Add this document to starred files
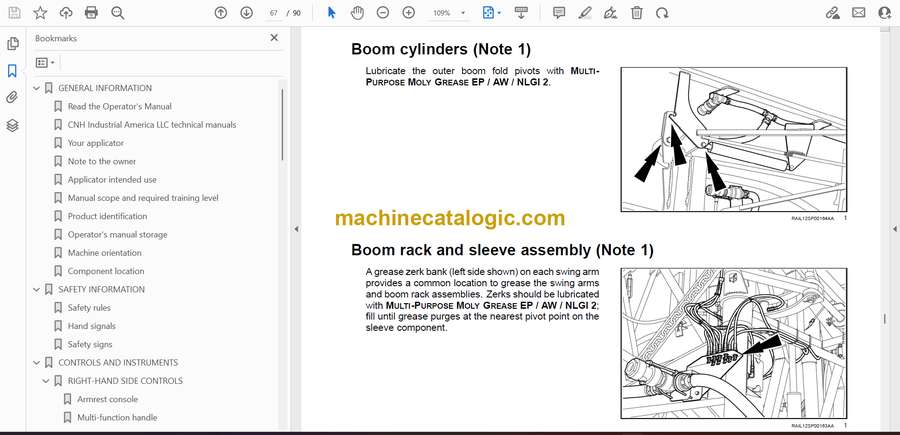Viewport: 900px width, 435px height. [x=40, y=13]
